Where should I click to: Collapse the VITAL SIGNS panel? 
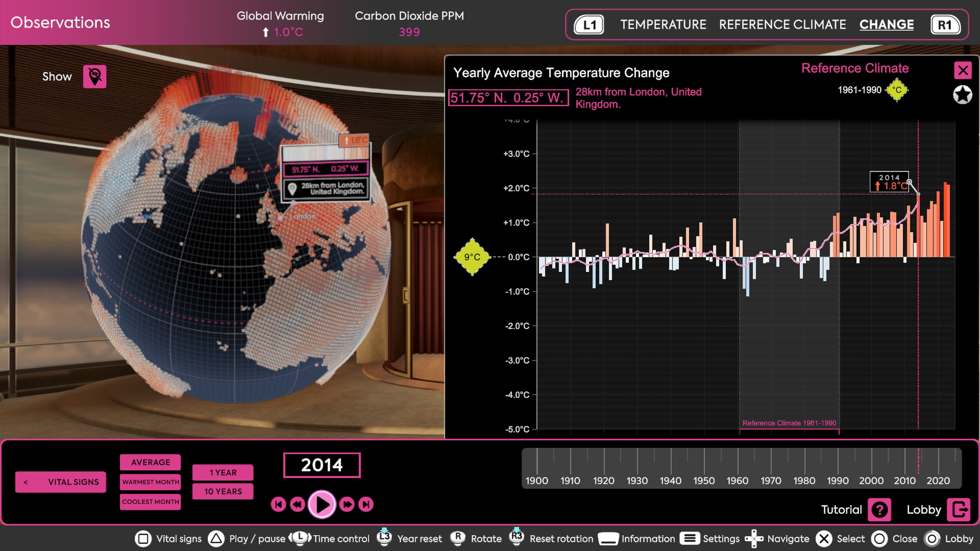(60, 482)
